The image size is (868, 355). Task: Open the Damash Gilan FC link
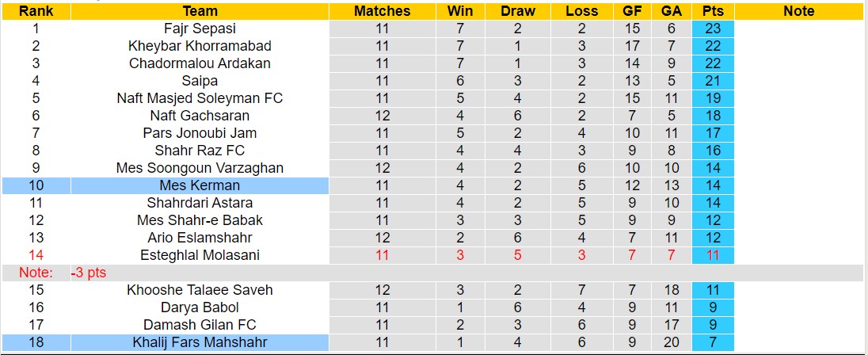click(200, 325)
